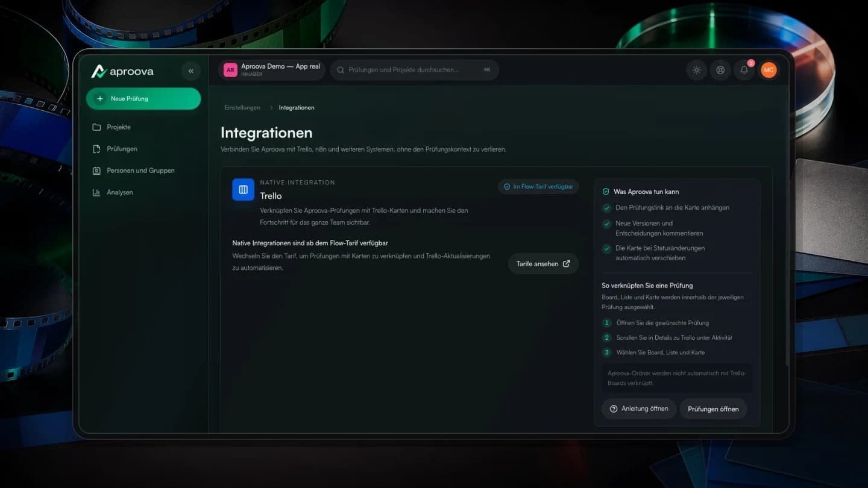The image size is (868, 488).
Task: Click checkmark beside Die Karte bei Statusänderungen
Action: pos(607,248)
